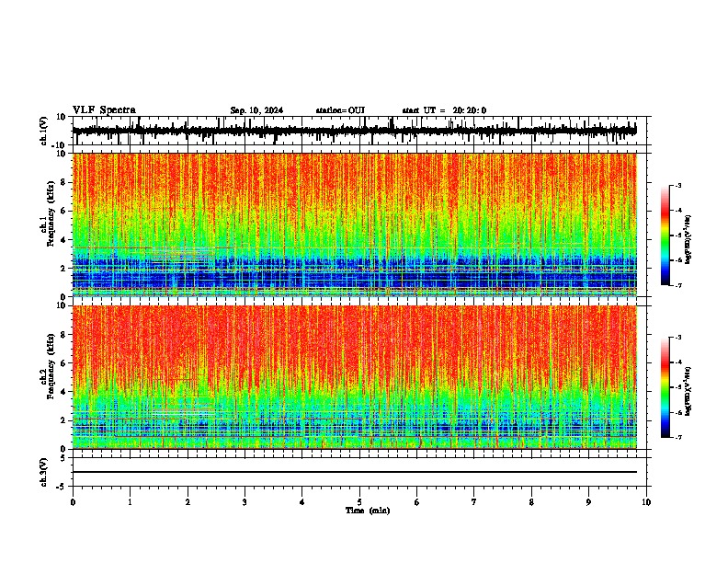Screen dimensions: 728x563
Task: Click the ch.2 spectrogram panel
Action: (x=354, y=377)
